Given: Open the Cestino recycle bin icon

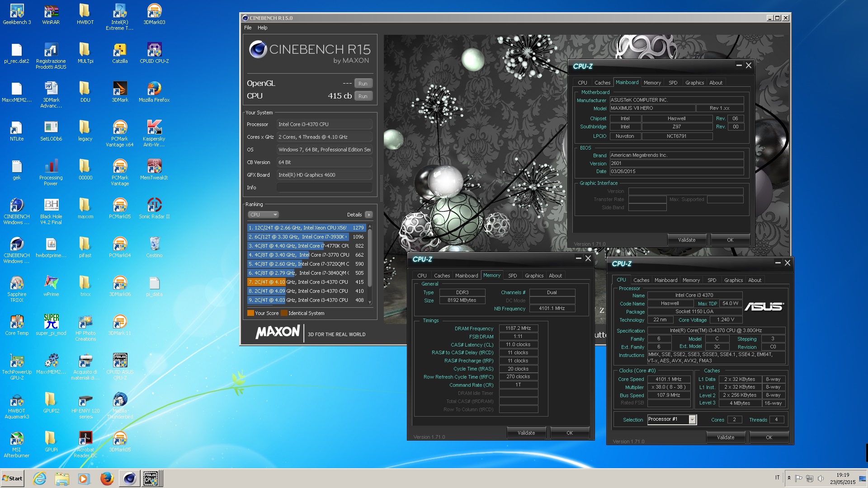Looking at the screenshot, I should coord(154,247).
